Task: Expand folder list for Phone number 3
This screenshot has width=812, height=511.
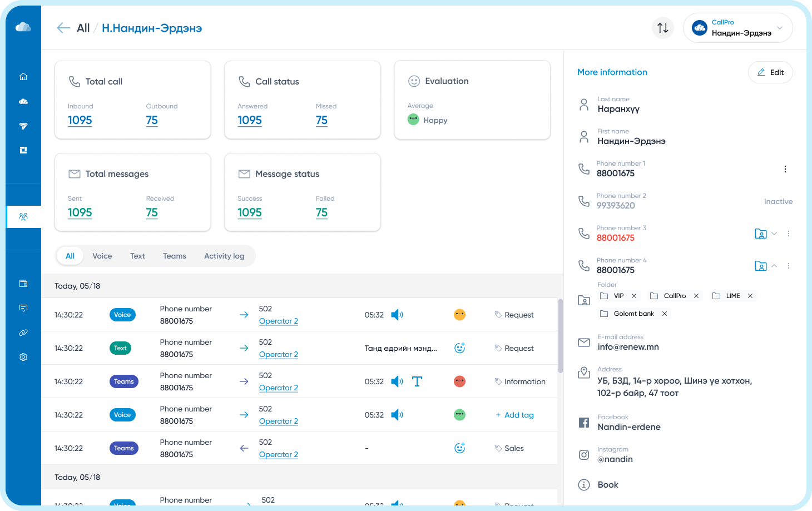Action: (x=774, y=234)
